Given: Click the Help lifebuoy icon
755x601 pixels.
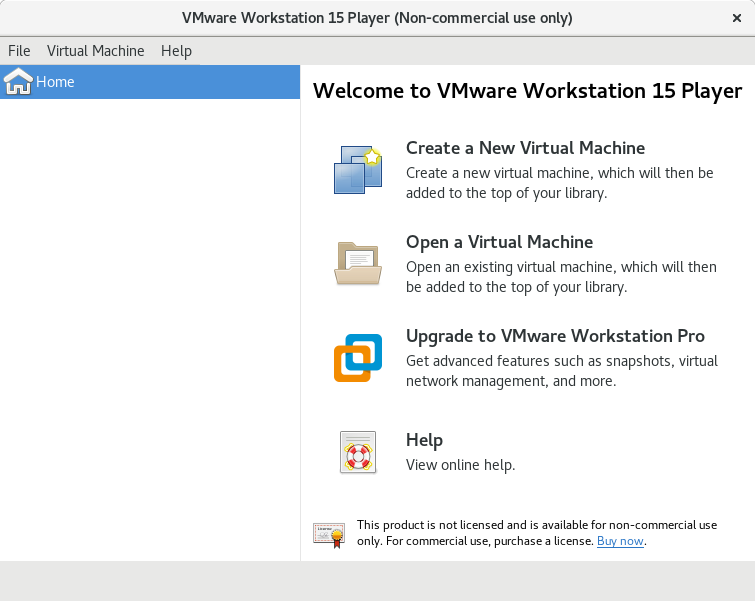Looking at the screenshot, I should tap(358, 452).
